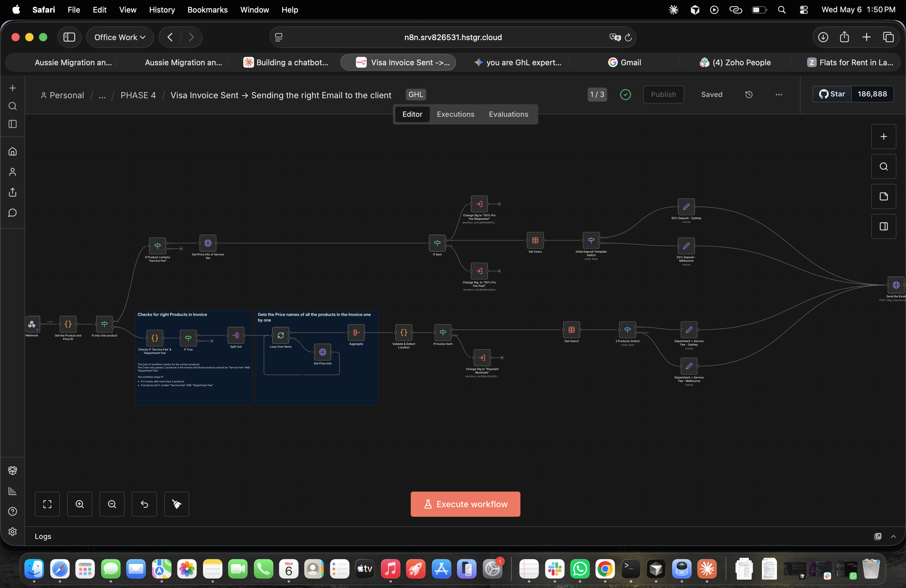Click the Publish button

click(x=663, y=94)
